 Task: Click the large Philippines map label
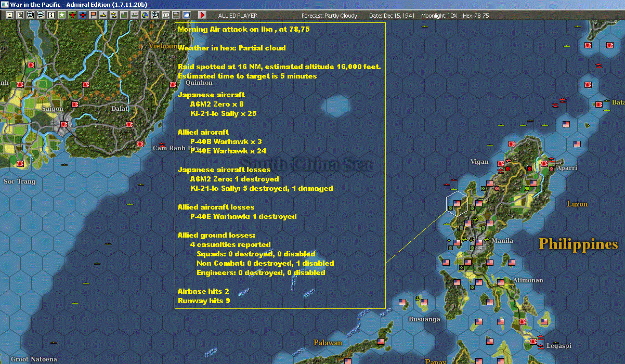click(x=578, y=244)
